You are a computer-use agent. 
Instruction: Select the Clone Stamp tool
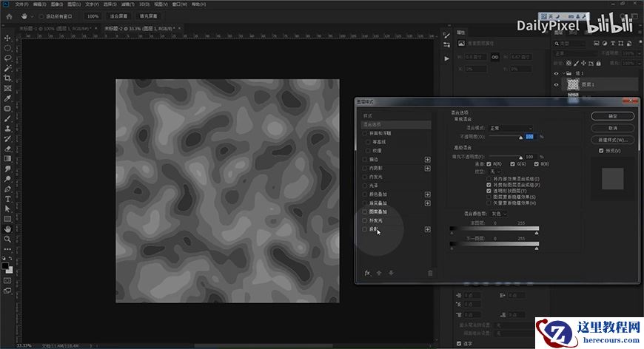[x=7, y=129]
